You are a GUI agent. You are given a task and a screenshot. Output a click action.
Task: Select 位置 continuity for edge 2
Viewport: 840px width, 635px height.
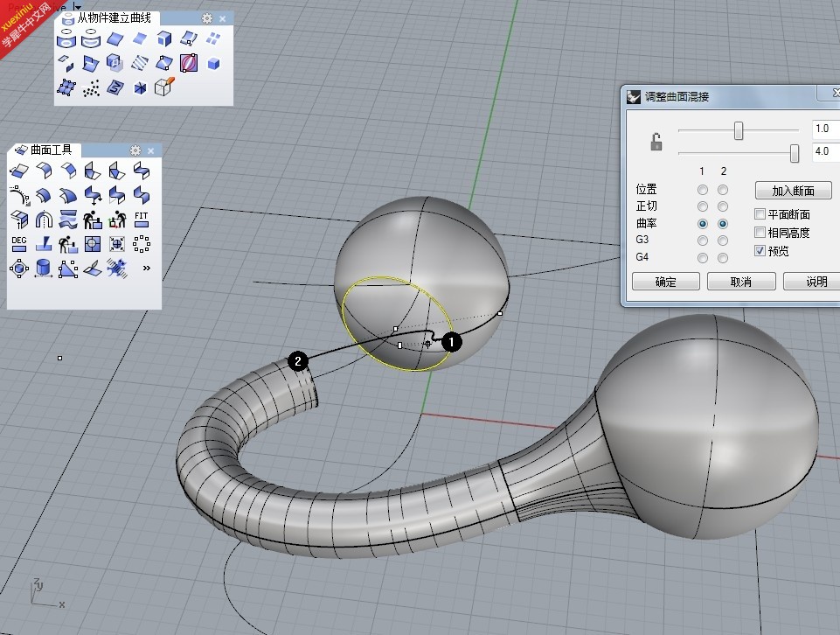click(723, 190)
